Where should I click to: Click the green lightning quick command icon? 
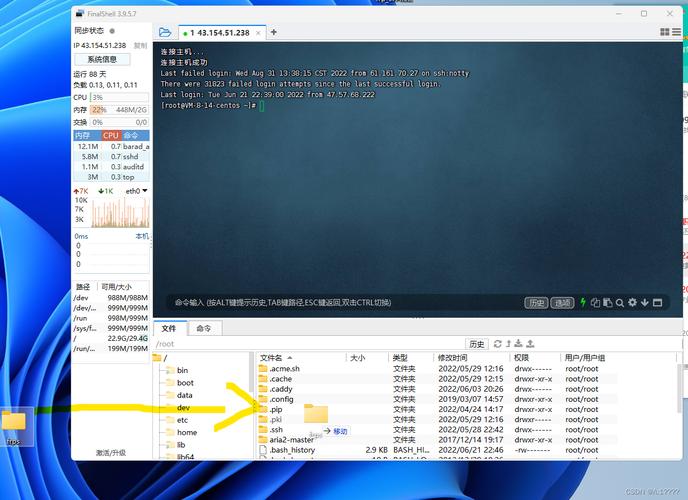coord(583,302)
